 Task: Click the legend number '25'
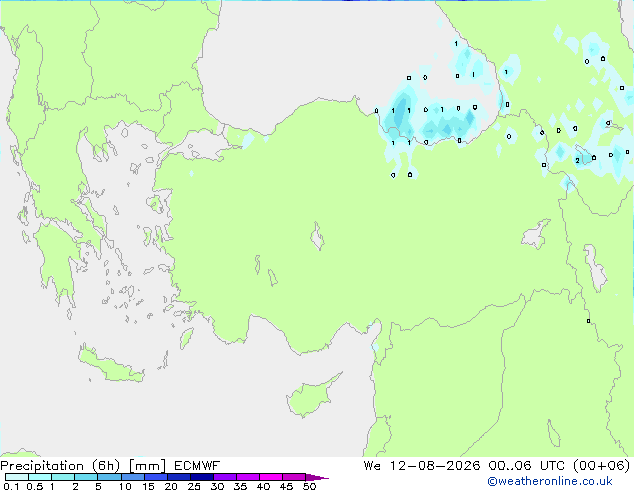[x=194, y=486]
